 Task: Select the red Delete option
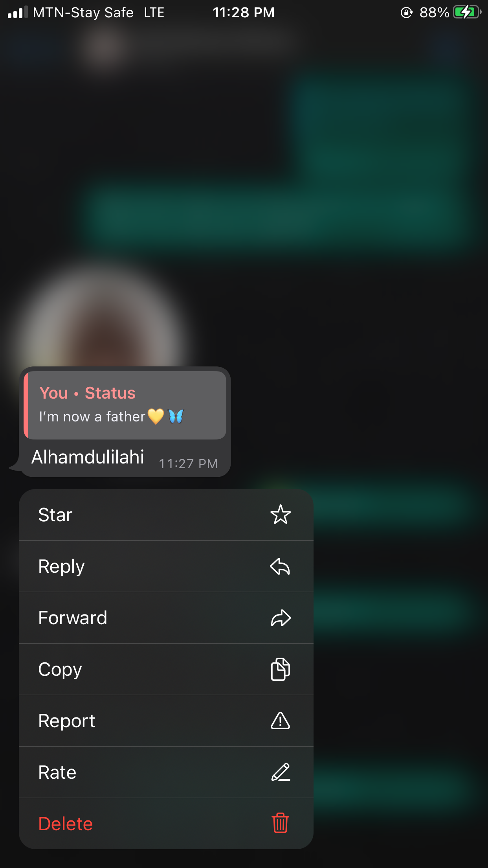pos(166,824)
